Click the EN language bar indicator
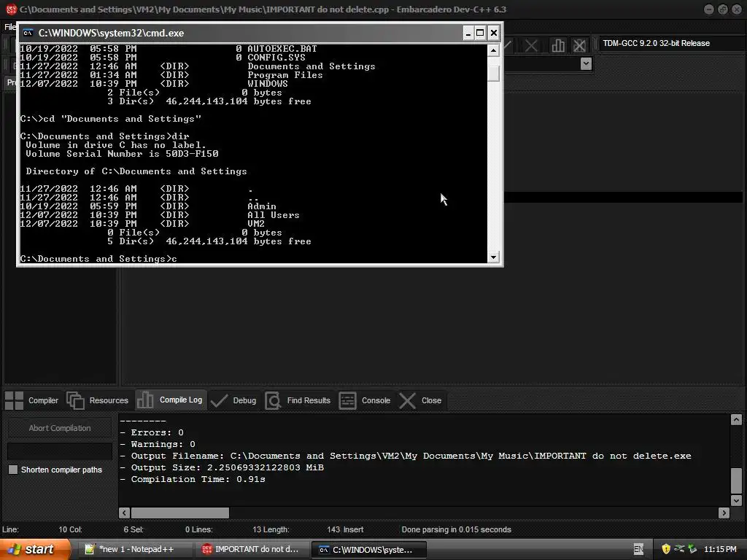 [638, 549]
